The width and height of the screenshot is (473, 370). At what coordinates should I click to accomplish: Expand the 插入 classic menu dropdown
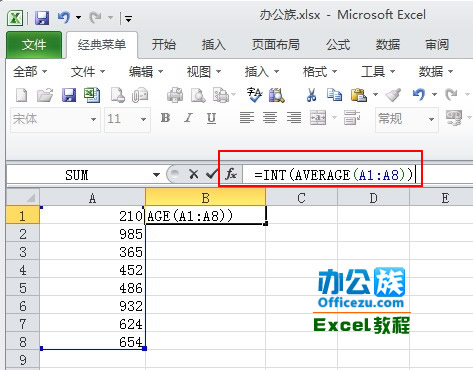click(x=262, y=71)
